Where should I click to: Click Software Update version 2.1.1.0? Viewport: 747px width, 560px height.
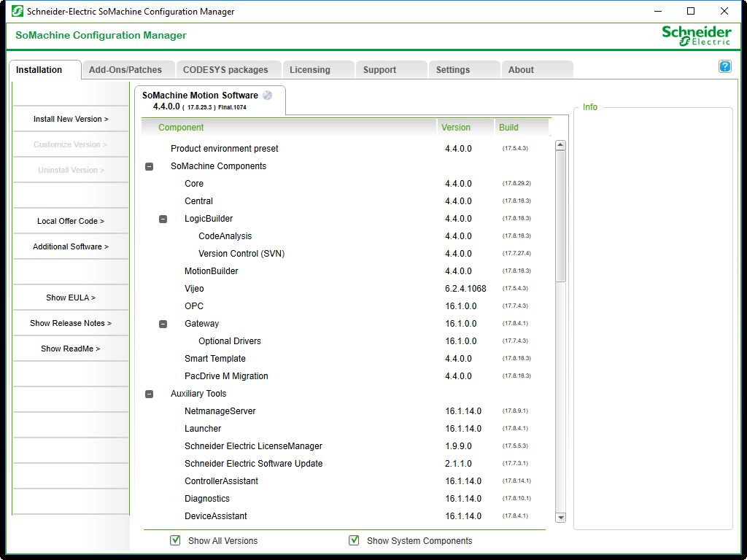[458, 464]
